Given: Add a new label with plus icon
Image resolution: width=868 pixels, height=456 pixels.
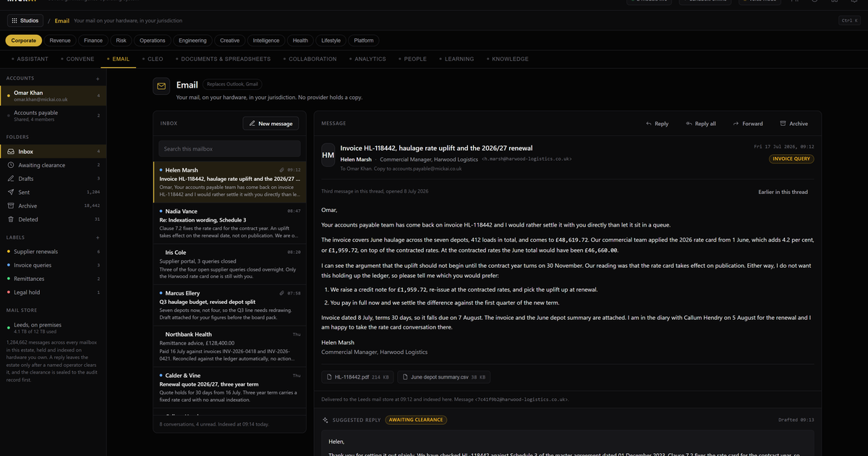Looking at the screenshot, I should [98, 237].
